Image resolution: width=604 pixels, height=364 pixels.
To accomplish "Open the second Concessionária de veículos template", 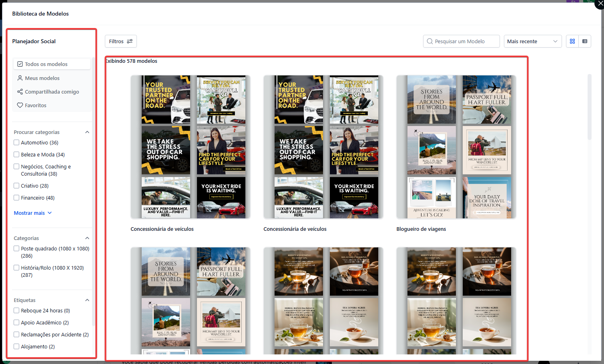I will click(x=323, y=147).
